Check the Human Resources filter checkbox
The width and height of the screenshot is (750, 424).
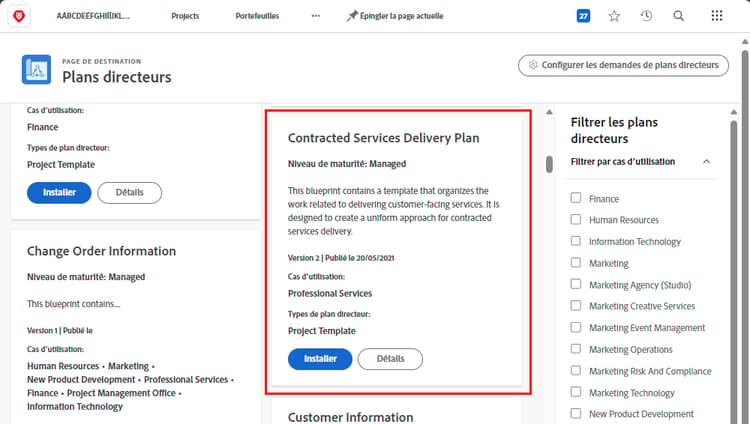[x=576, y=219]
